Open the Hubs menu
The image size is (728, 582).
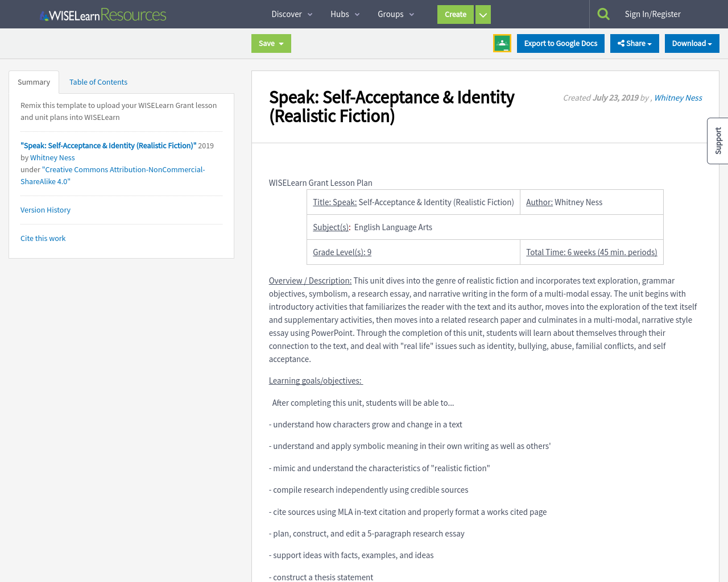pos(345,14)
